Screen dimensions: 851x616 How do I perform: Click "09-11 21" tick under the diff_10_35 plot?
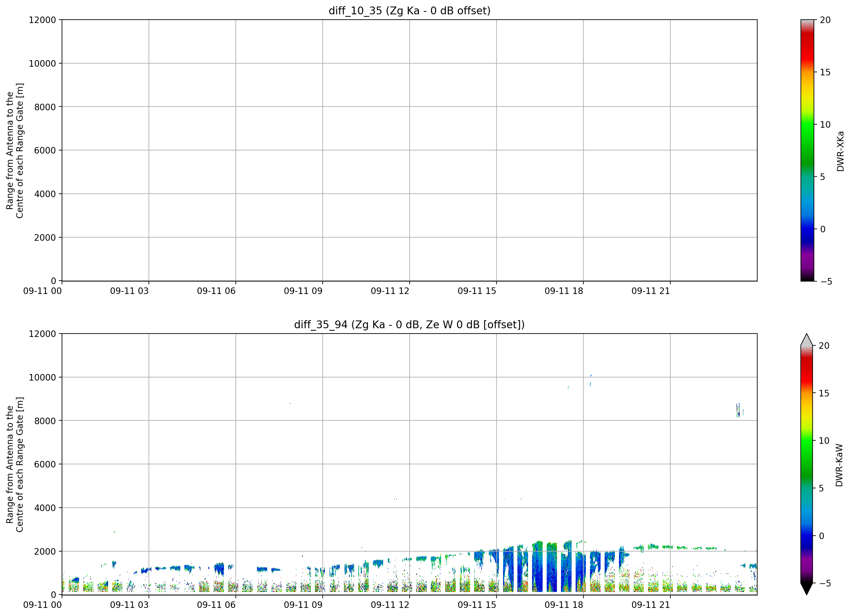(x=651, y=291)
